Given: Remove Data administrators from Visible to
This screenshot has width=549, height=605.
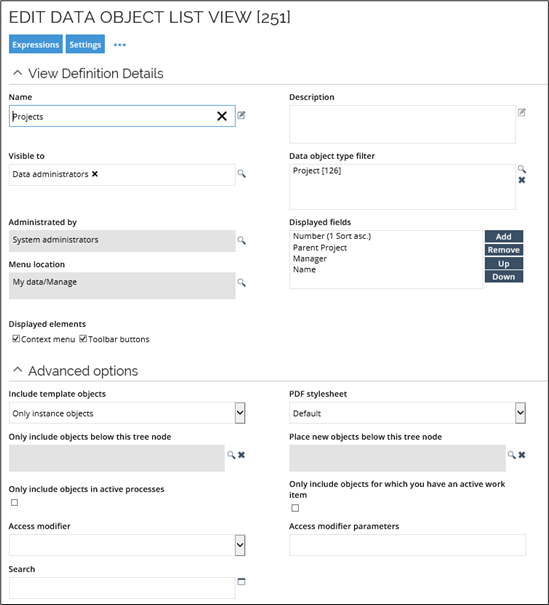Looking at the screenshot, I should point(95,174).
